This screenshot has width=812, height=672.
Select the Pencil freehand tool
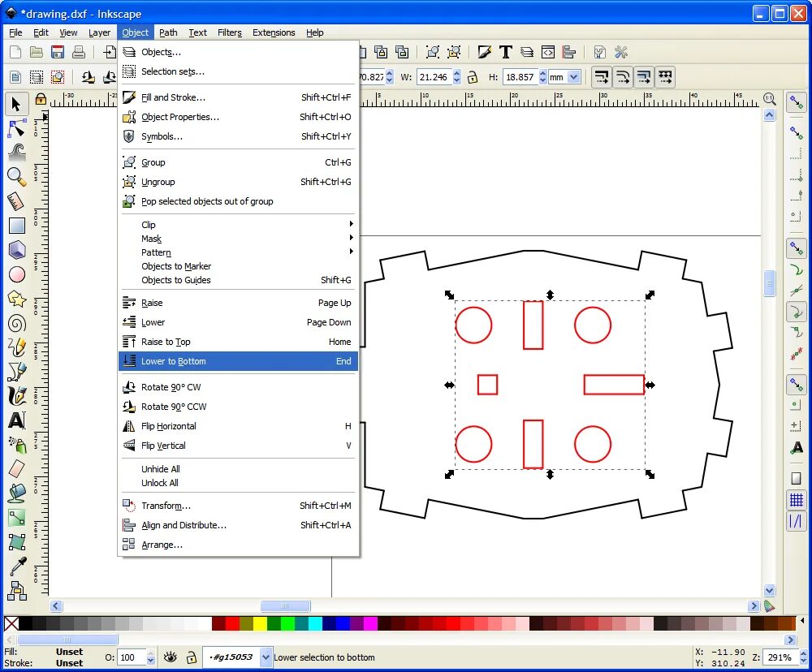coord(16,347)
